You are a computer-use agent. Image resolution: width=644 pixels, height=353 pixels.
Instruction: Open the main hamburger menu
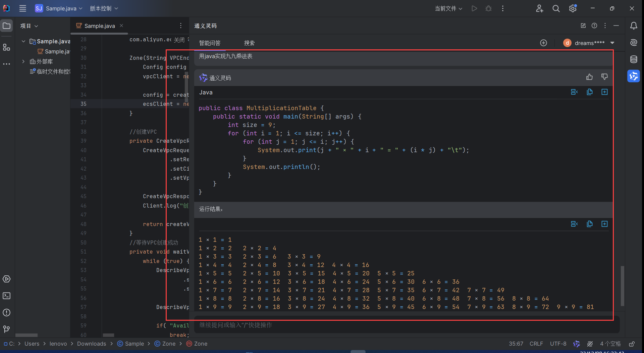point(22,8)
